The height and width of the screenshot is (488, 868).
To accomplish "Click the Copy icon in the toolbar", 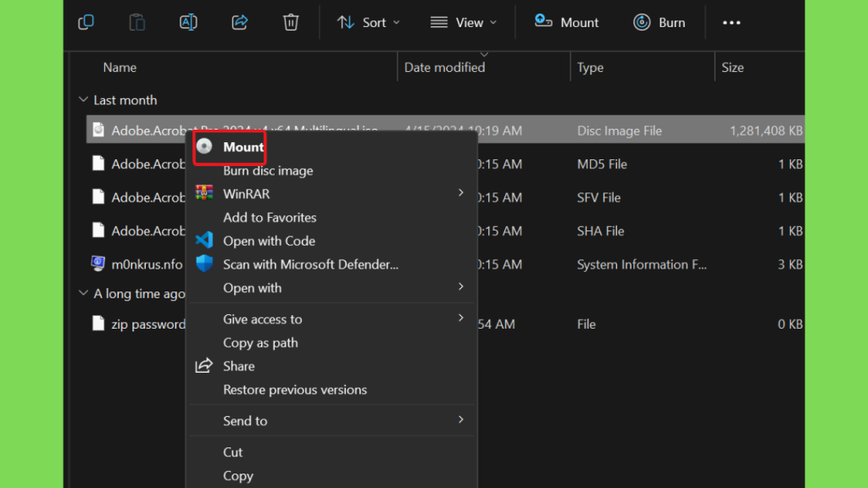I will (86, 23).
